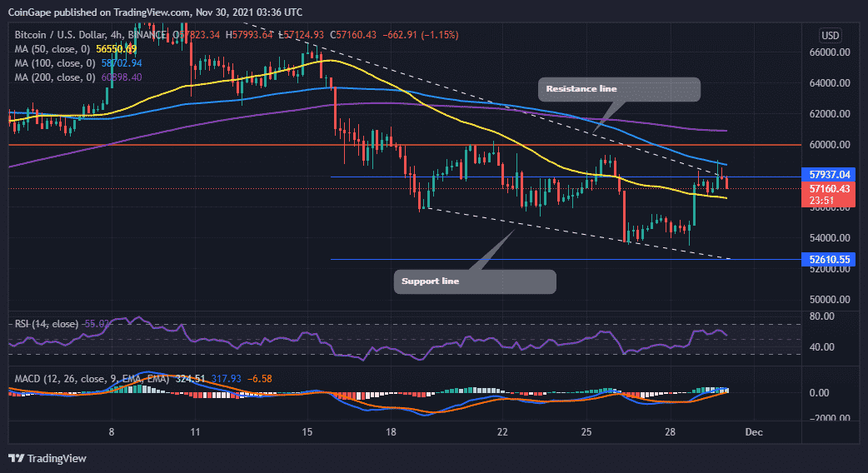Click the MACD -6.58 orange value
This screenshot has height=473, width=868.
(x=259, y=379)
